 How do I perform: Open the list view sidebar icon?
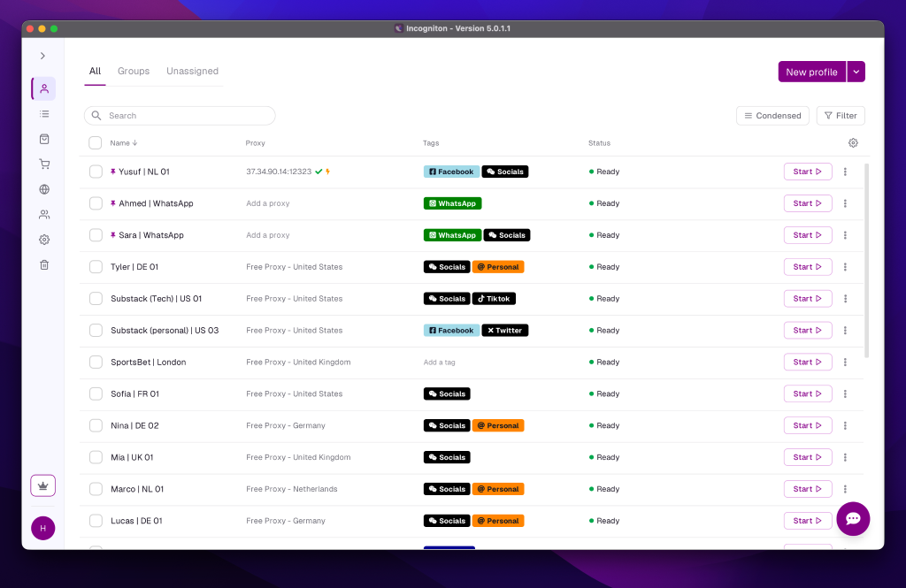pyautogui.click(x=44, y=114)
